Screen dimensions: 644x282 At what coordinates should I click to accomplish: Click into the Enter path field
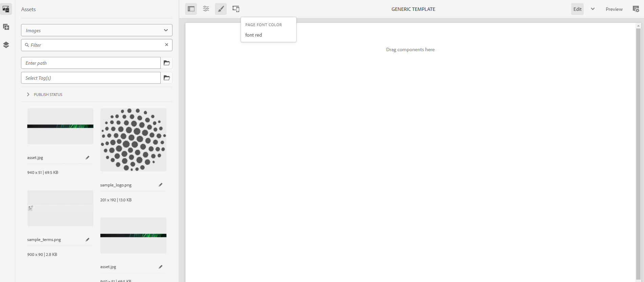click(x=91, y=63)
